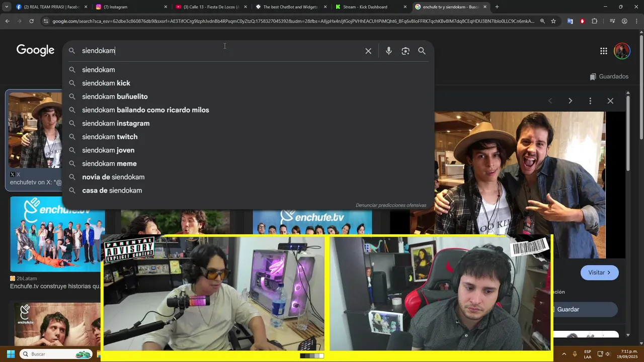Click the Google search input field
The image size is (644, 362).
click(221, 51)
